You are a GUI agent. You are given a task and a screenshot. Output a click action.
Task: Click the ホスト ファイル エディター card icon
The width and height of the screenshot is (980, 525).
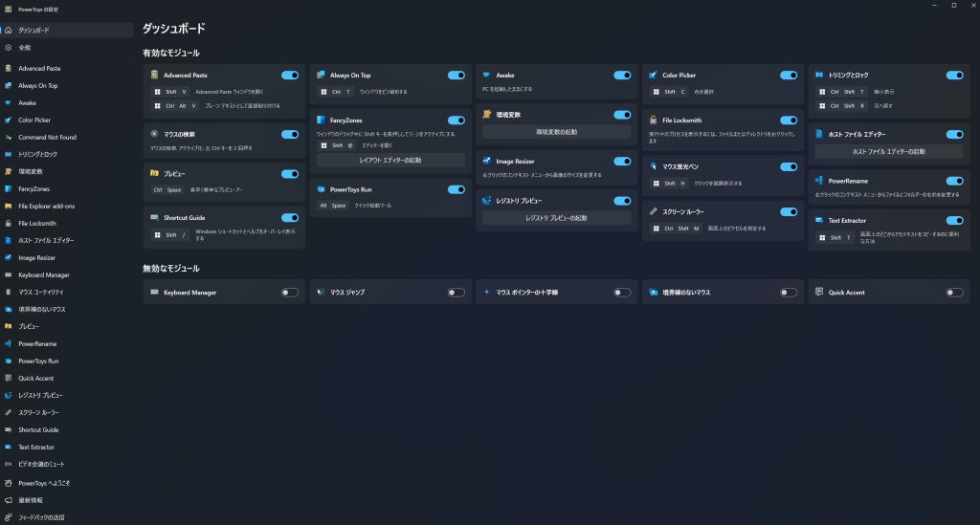pyautogui.click(x=819, y=134)
